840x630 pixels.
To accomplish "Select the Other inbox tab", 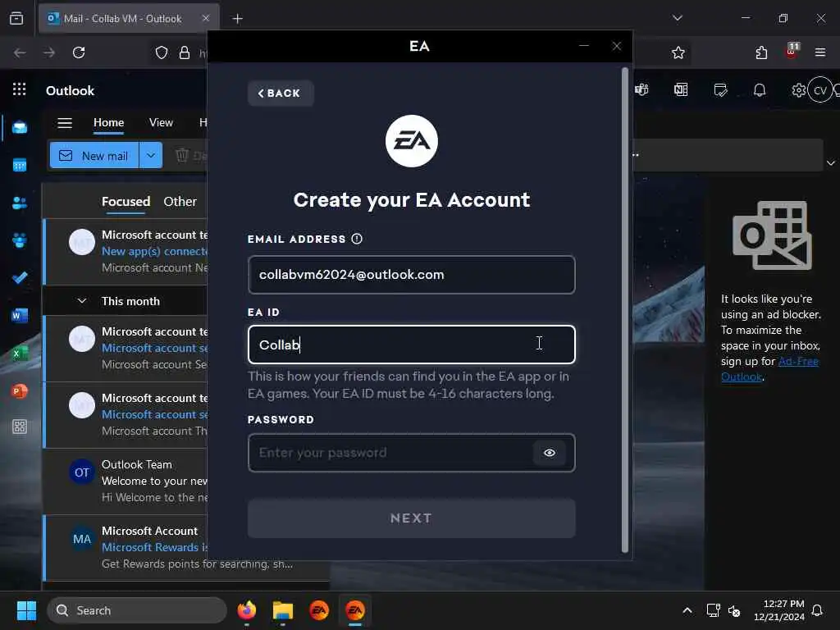I will pos(180,202).
